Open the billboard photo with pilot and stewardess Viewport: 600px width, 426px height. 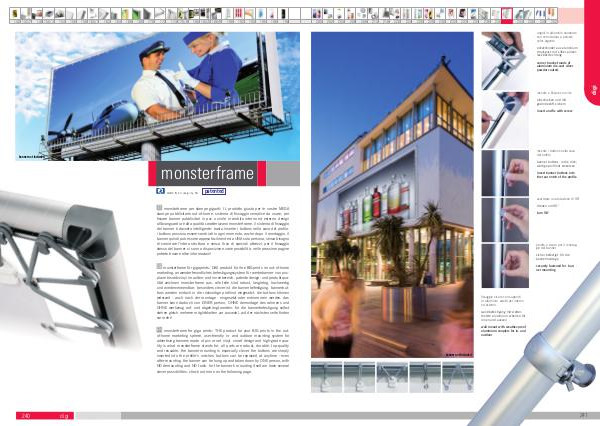[157, 96]
